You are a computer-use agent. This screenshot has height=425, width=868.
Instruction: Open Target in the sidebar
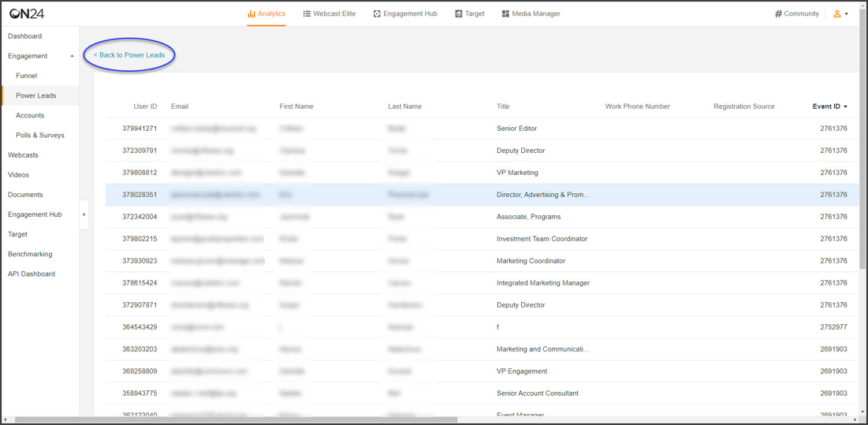(17, 235)
